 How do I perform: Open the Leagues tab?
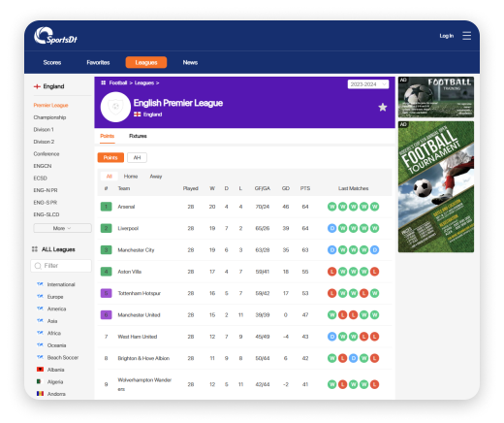(x=146, y=62)
